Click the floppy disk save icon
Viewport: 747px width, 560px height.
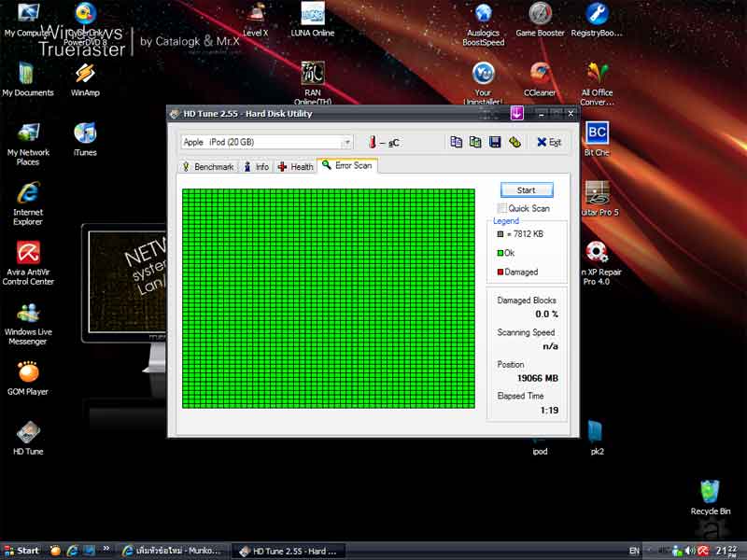[x=495, y=142]
